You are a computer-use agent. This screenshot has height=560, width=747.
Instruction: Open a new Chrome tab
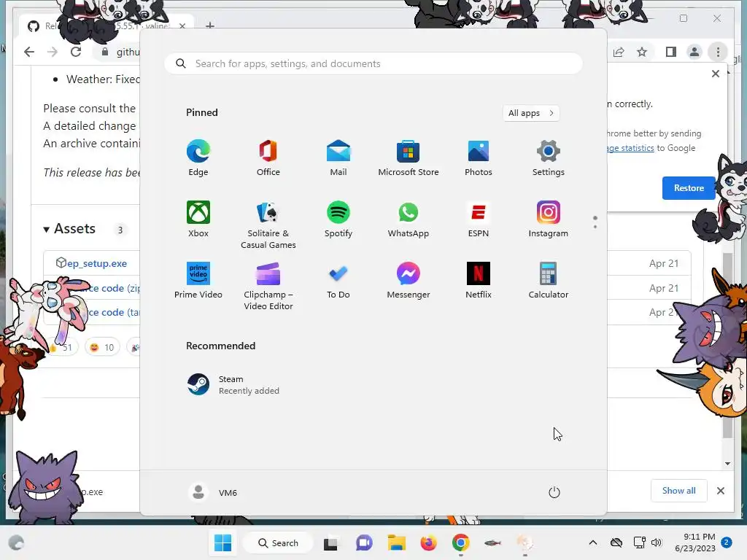click(209, 26)
